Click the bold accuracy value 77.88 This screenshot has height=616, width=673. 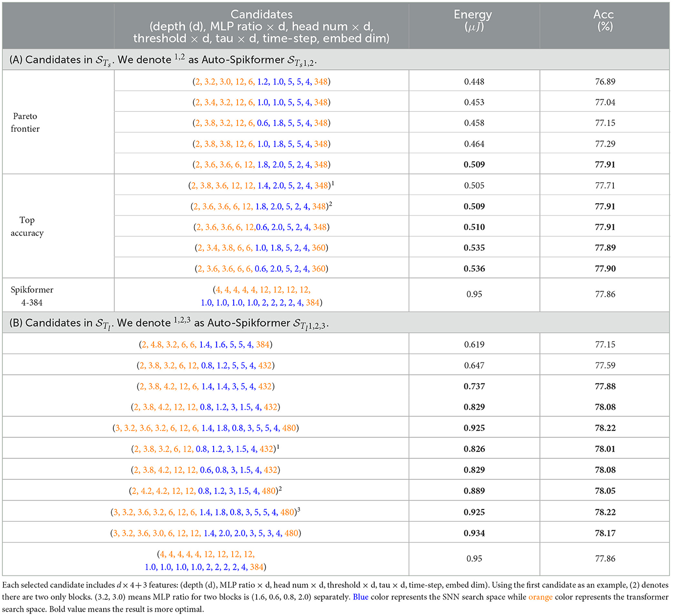(605, 386)
